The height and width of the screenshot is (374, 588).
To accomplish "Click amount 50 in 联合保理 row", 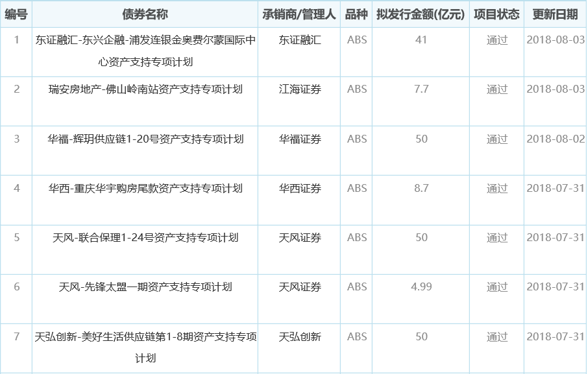I will click(421, 237).
